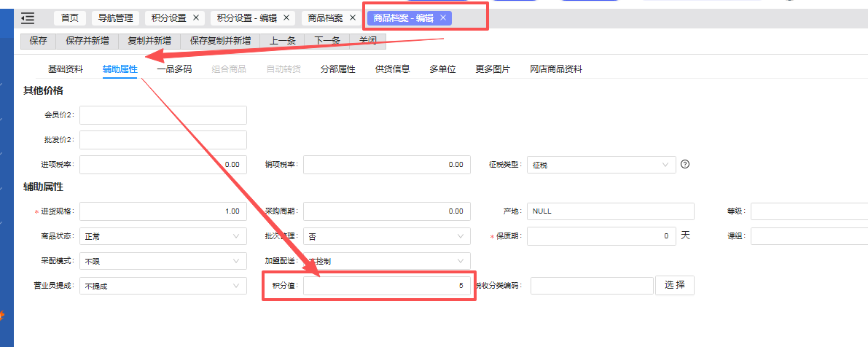Click 保存复制并新增 button
This screenshot has width=868, height=347.
220,41
